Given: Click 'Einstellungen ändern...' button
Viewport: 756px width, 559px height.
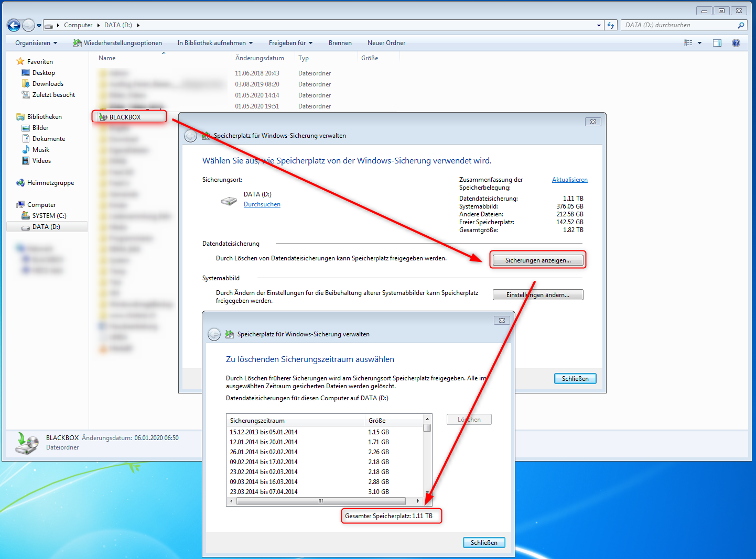Looking at the screenshot, I should coord(538,295).
